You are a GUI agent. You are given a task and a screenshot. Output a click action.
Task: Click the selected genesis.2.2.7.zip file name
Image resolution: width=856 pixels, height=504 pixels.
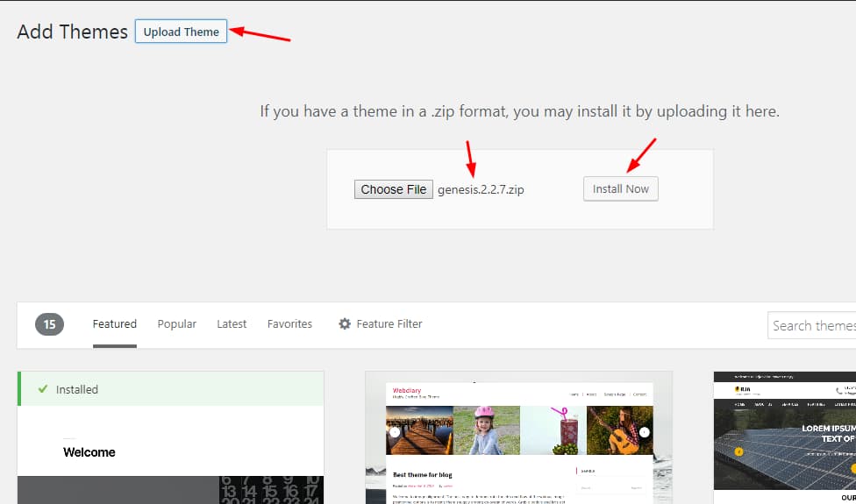pos(481,189)
